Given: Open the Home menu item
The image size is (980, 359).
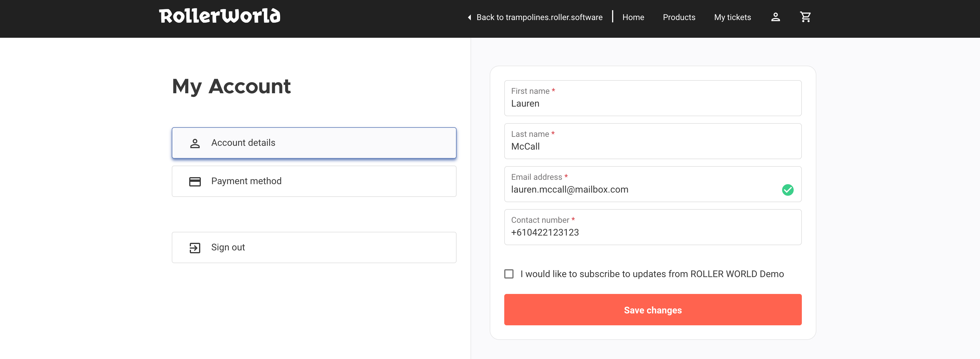Looking at the screenshot, I should 633,17.
